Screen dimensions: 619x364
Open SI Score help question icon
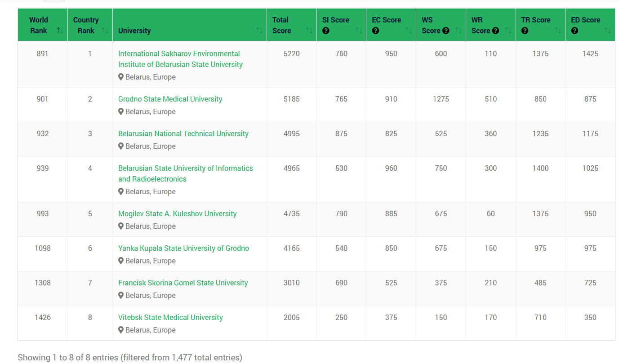coord(326,31)
